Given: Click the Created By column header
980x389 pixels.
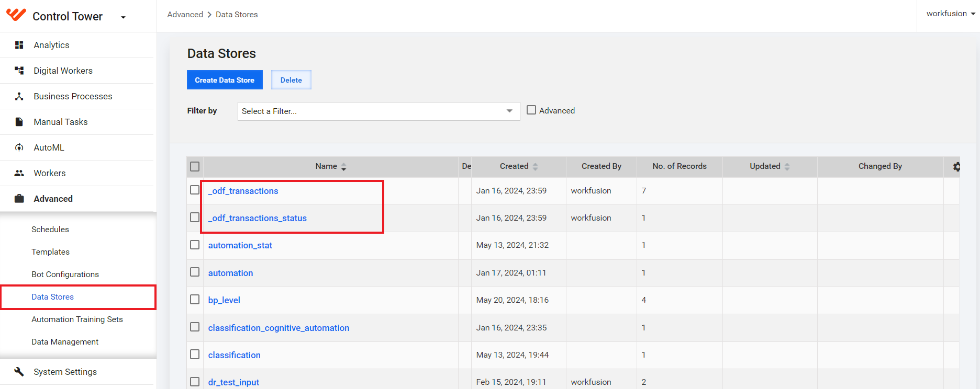Looking at the screenshot, I should coord(602,166).
